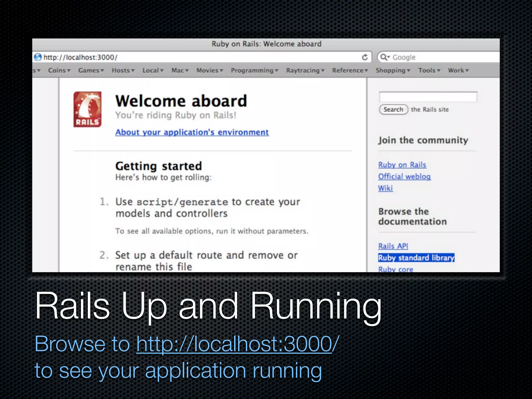Open the Work bookmarks menu
Viewport: 532px width, 399px height.
pos(458,70)
